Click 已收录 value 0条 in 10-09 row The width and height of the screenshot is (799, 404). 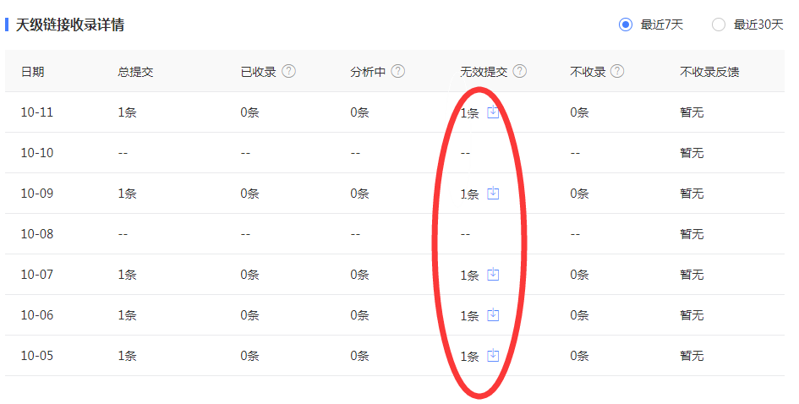[x=250, y=193]
